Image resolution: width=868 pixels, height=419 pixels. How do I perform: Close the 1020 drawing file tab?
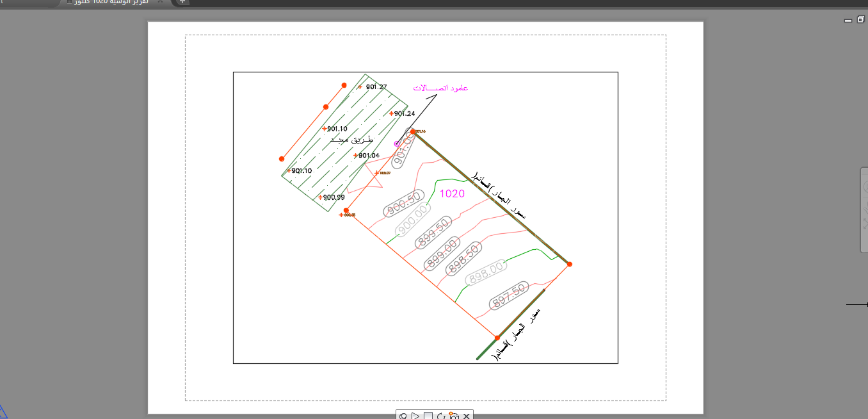(x=161, y=2)
